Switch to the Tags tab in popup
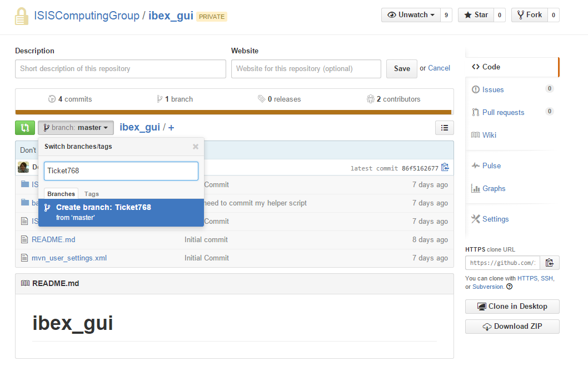The width and height of the screenshot is (588, 376). tap(92, 194)
